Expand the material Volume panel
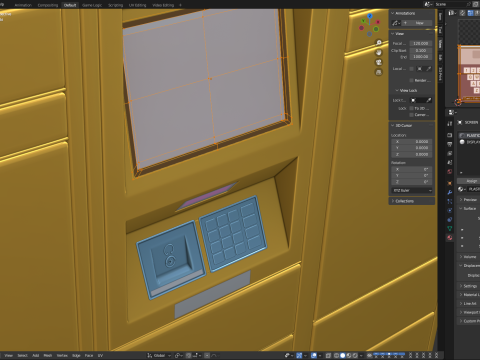 click(x=469, y=257)
